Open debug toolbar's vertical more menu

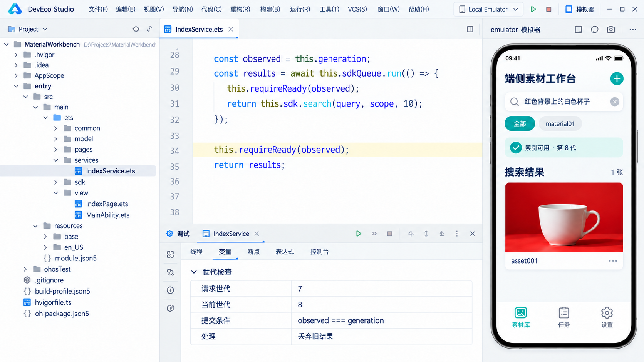click(x=457, y=234)
